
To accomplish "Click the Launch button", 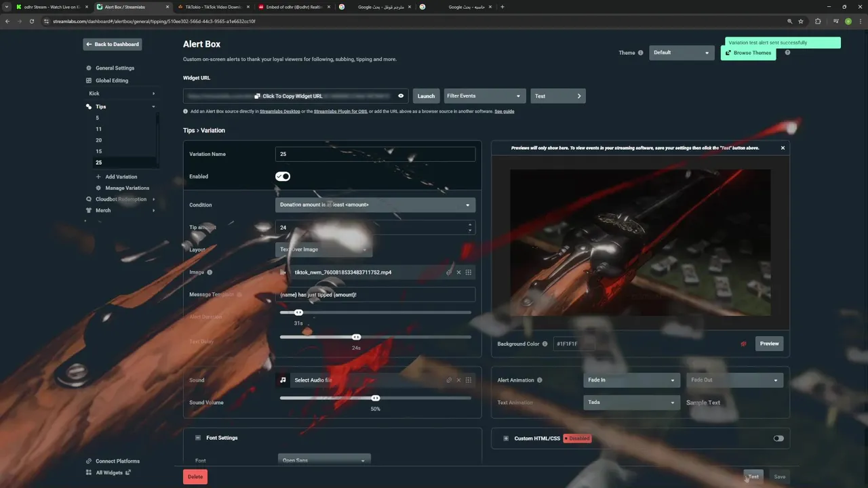I will point(426,96).
